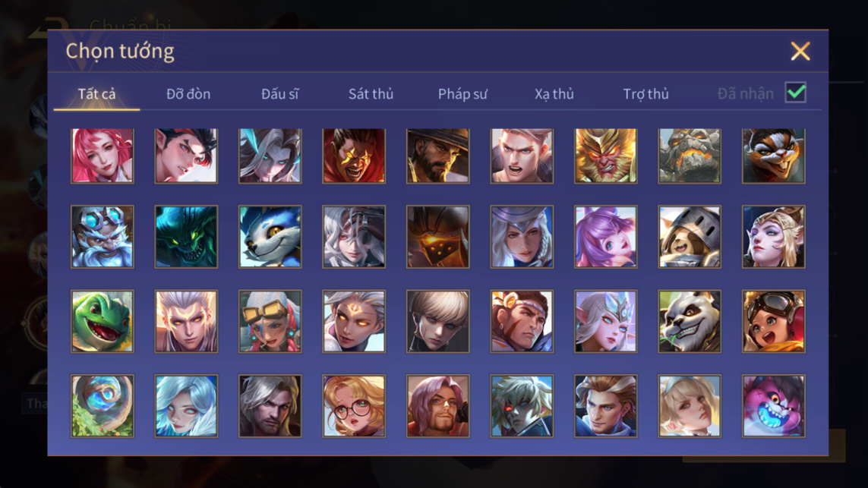Select the pink-haired girl hero portrait
The image size is (868, 488).
coord(103,156)
